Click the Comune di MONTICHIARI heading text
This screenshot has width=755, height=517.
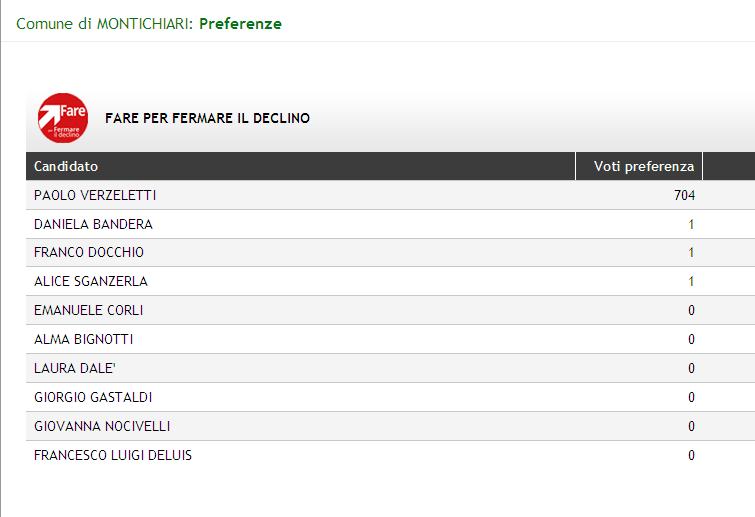click(104, 24)
